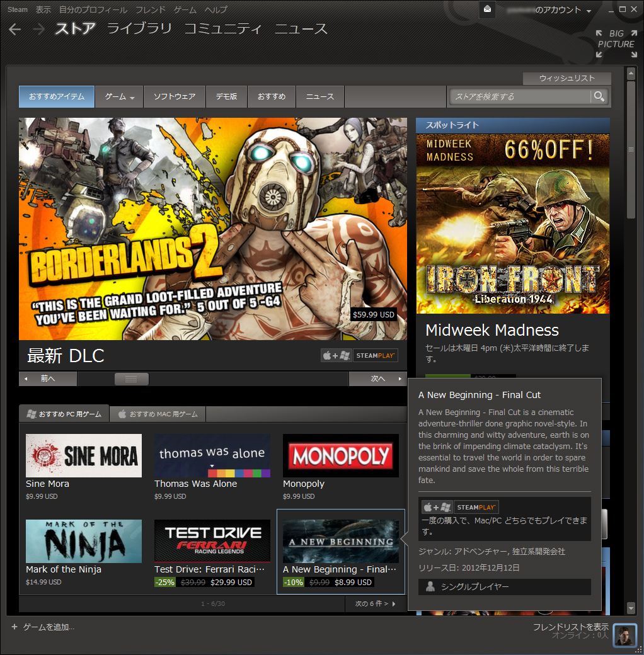Screen dimensions: 644x655
Task: Select the おすすめ store tab
Action: pyautogui.click(x=272, y=96)
